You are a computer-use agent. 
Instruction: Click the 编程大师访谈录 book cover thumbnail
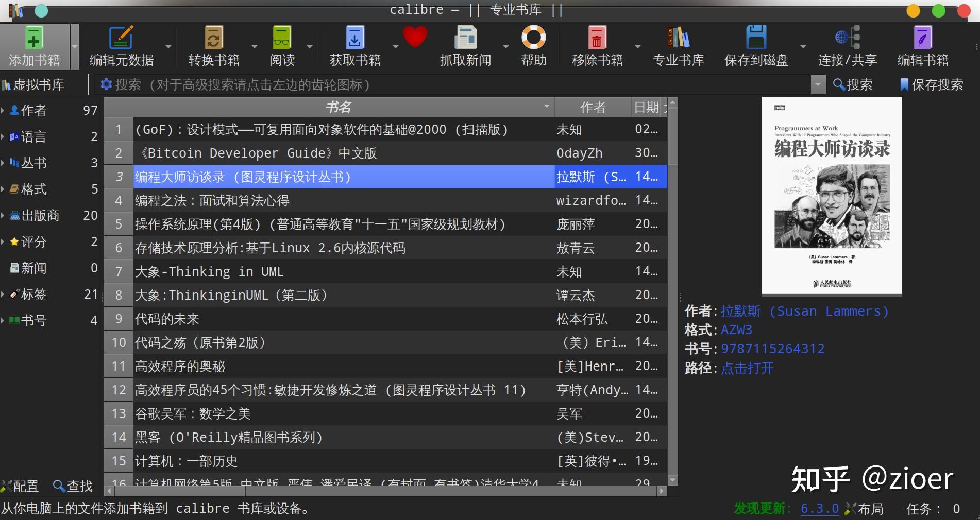pyautogui.click(x=832, y=196)
